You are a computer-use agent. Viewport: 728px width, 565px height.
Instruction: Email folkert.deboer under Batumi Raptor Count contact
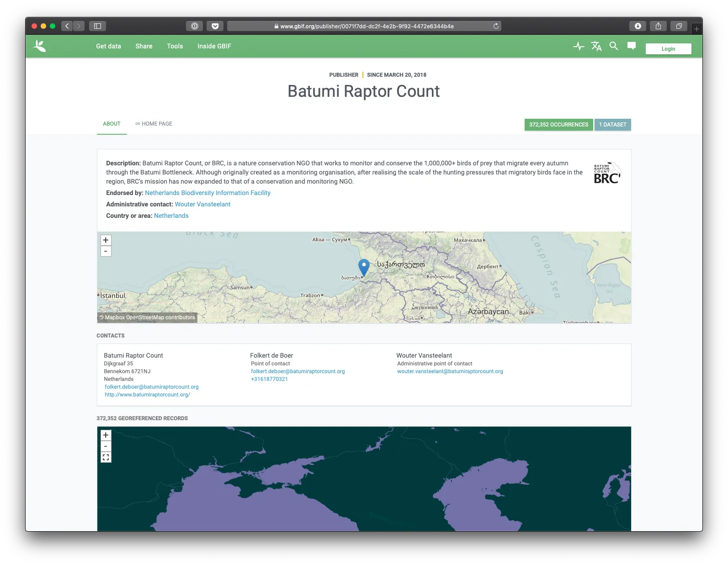click(x=152, y=387)
